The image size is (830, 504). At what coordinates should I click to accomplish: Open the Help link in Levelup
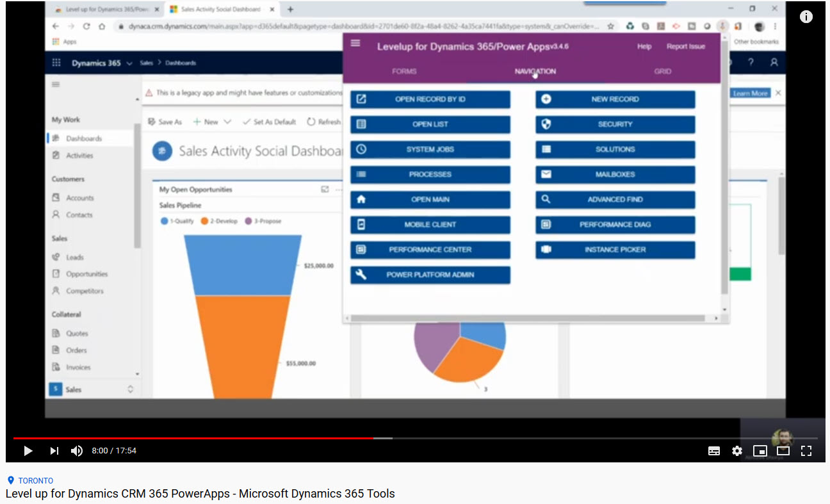click(644, 47)
